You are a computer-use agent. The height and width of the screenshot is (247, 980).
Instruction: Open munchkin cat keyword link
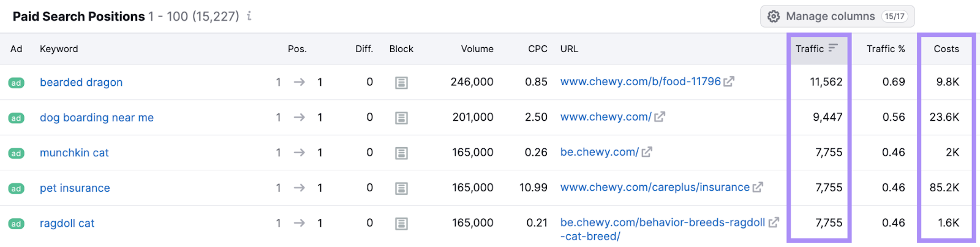tap(74, 153)
